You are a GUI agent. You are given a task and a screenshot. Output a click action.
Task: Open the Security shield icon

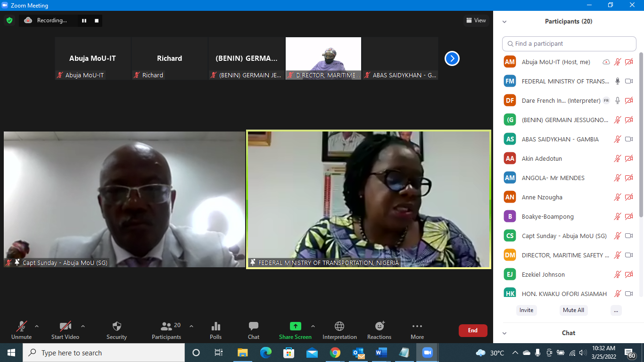(x=117, y=326)
